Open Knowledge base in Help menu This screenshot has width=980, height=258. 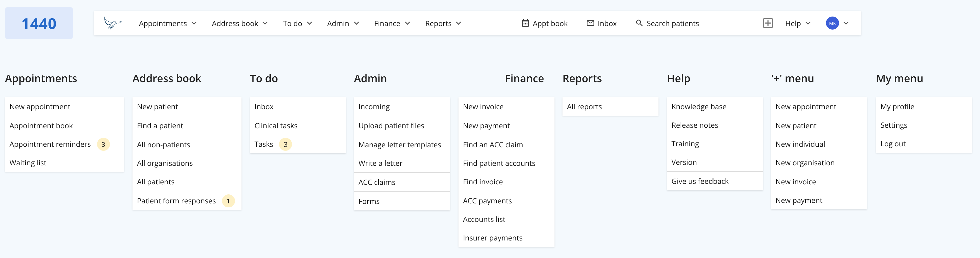pyautogui.click(x=715, y=107)
